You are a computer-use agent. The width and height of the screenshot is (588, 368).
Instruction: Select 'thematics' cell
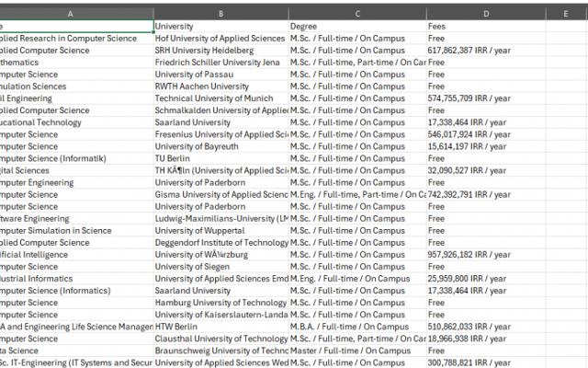pos(76,63)
